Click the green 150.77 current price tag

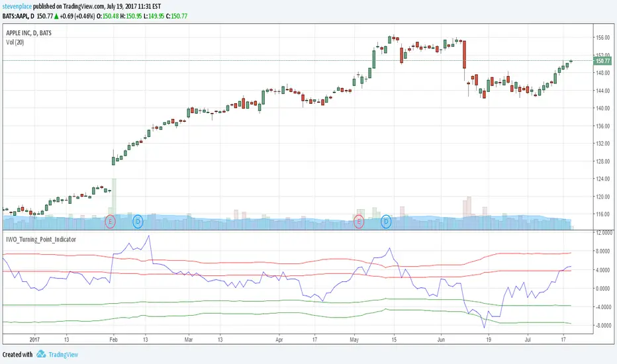602,61
